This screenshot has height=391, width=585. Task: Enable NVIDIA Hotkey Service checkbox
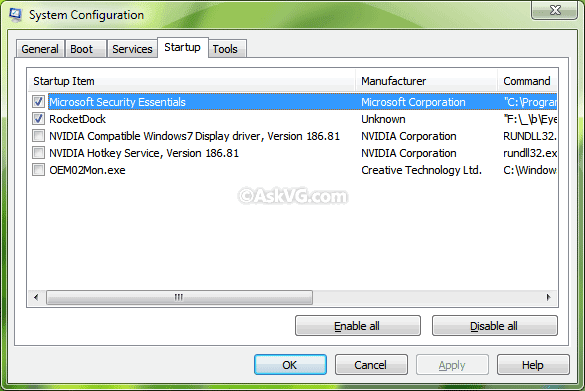tap(38, 153)
